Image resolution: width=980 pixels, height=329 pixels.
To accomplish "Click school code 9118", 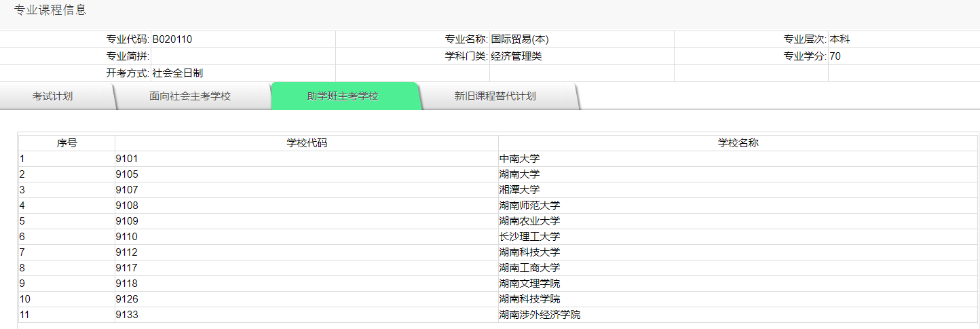I will (127, 284).
